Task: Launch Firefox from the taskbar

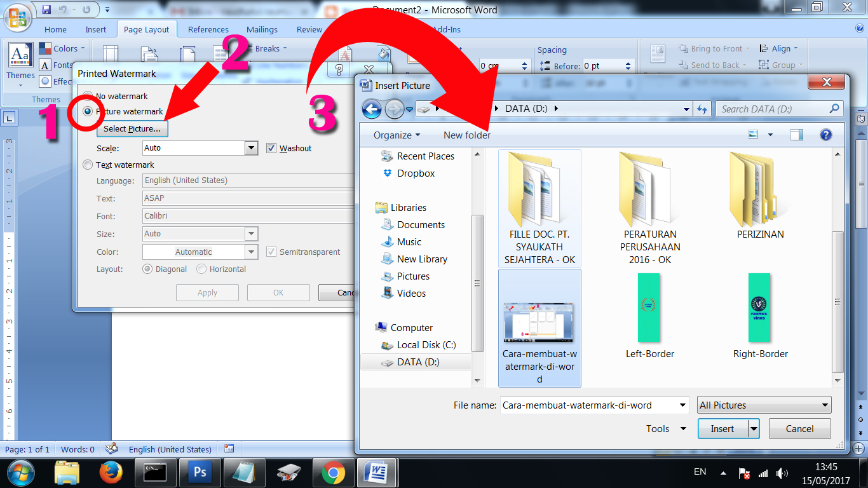Action: click(111, 473)
